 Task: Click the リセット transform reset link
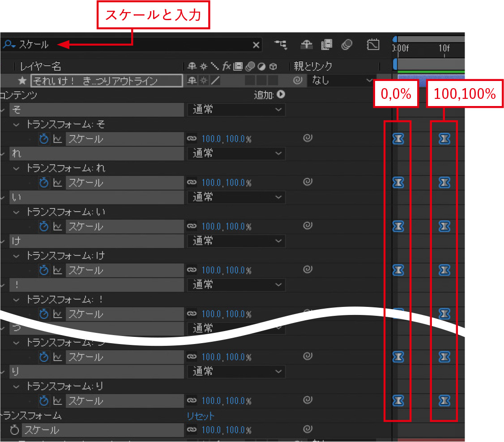[x=201, y=416]
